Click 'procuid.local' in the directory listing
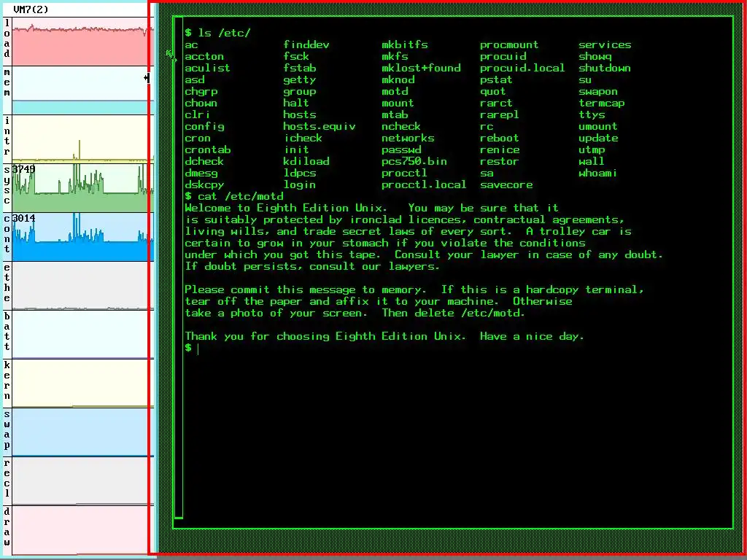This screenshot has height=560, width=747. click(522, 68)
